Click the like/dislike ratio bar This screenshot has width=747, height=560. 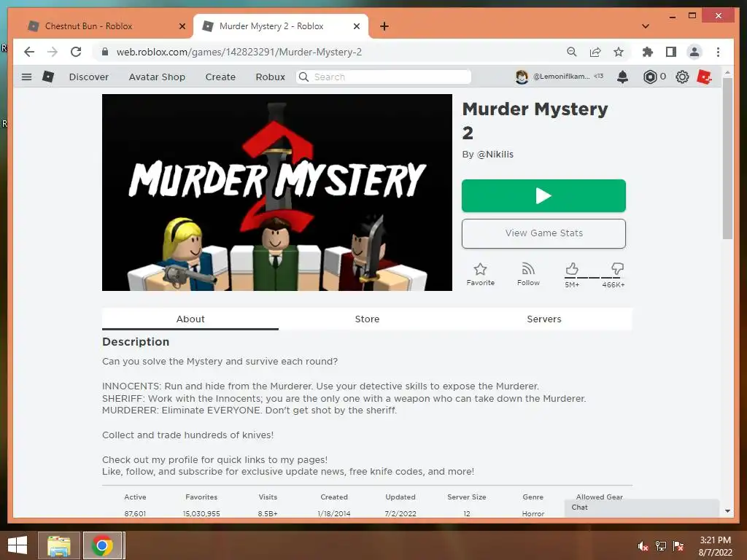(594, 278)
